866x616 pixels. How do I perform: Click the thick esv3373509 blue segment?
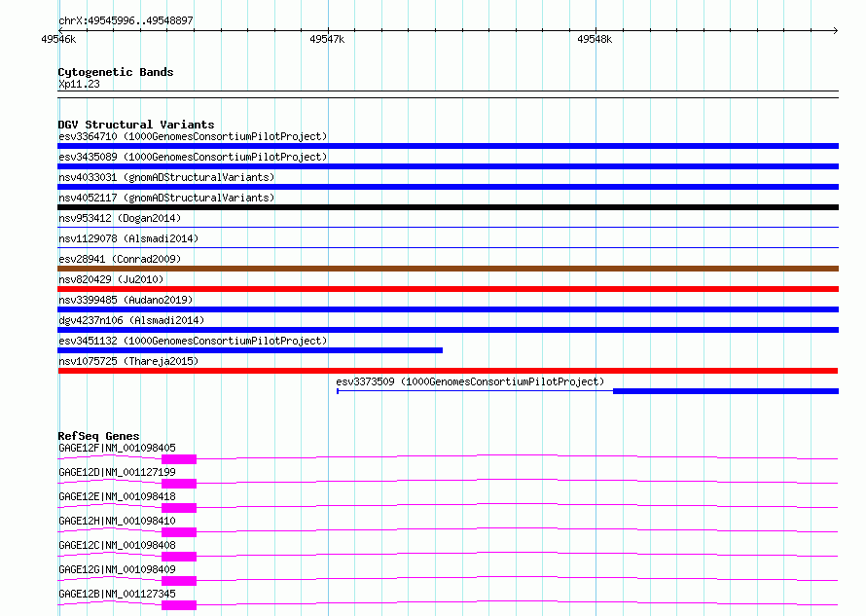tap(726, 391)
